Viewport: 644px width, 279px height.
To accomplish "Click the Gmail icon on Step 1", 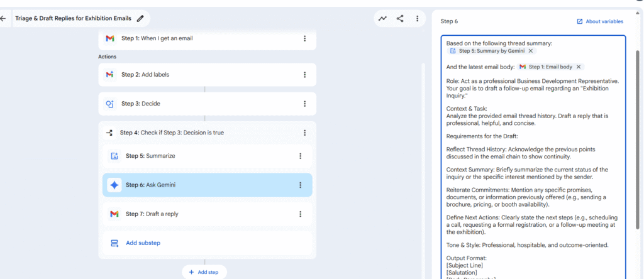I will 110,38.
